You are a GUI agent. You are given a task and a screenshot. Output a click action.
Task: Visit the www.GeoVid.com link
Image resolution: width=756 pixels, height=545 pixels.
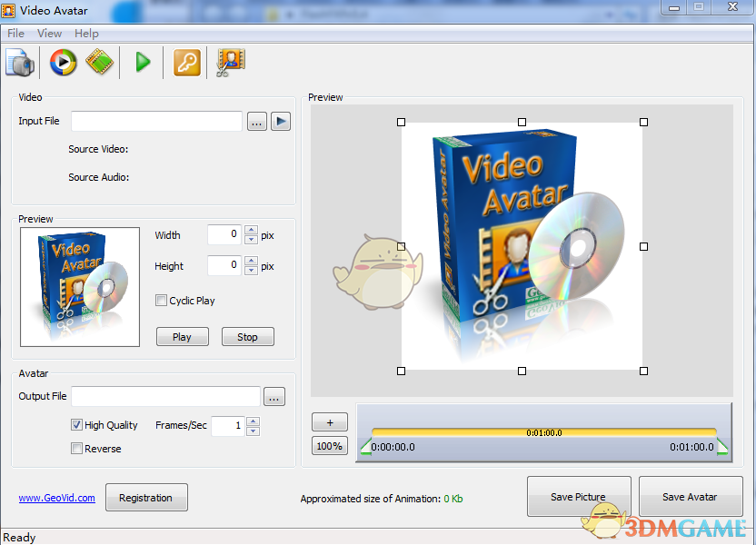click(x=56, y=497)
